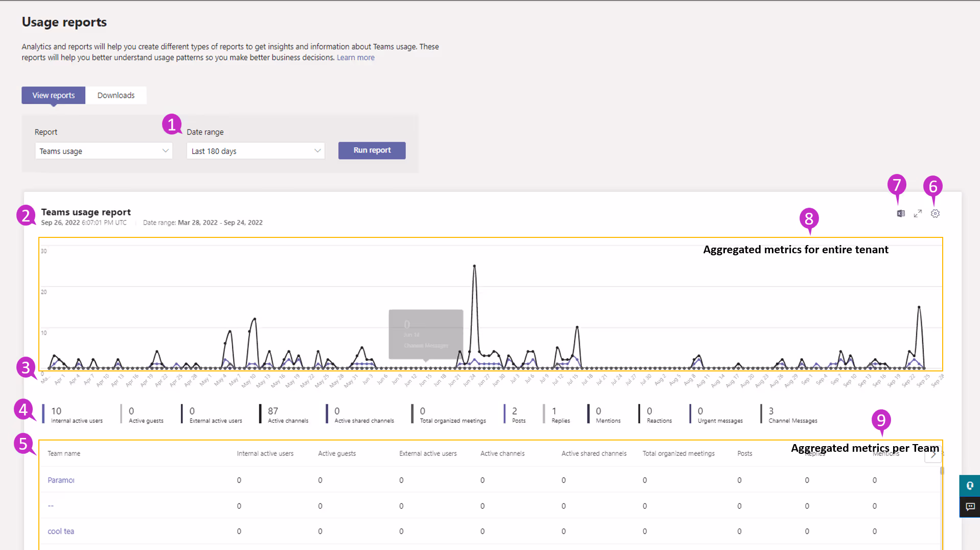This screenshot has height=550, width=980.
Task: Toggle the Channel Messages metric
Action: [789, 414]
